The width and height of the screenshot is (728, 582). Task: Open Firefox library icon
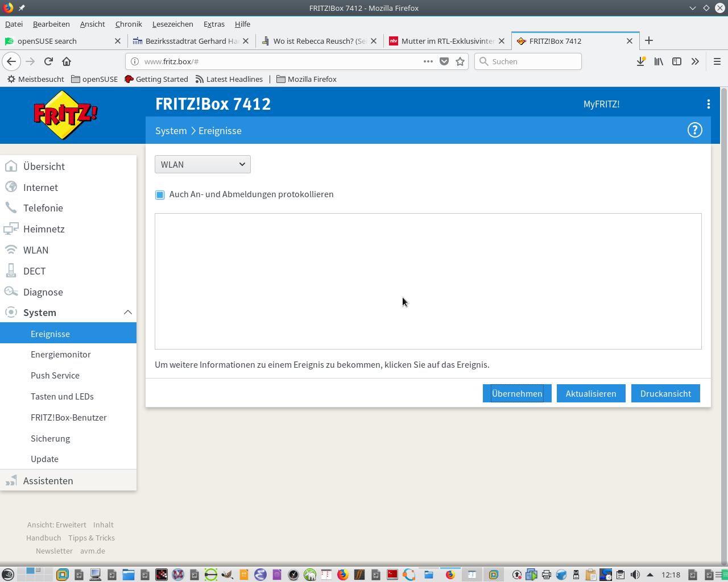coord(659,61)
